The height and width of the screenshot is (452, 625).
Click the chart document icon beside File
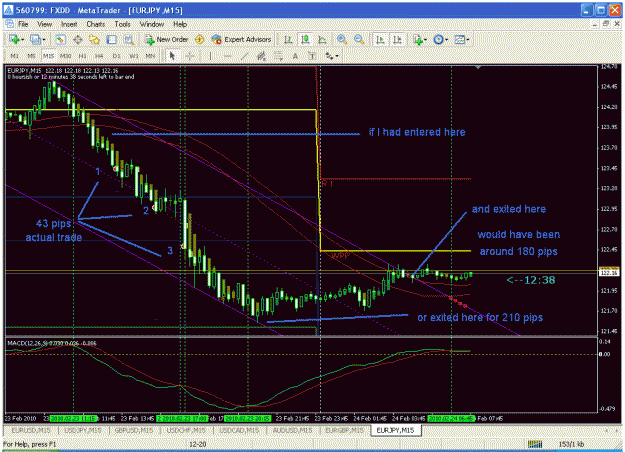click(x=9, y=24)
